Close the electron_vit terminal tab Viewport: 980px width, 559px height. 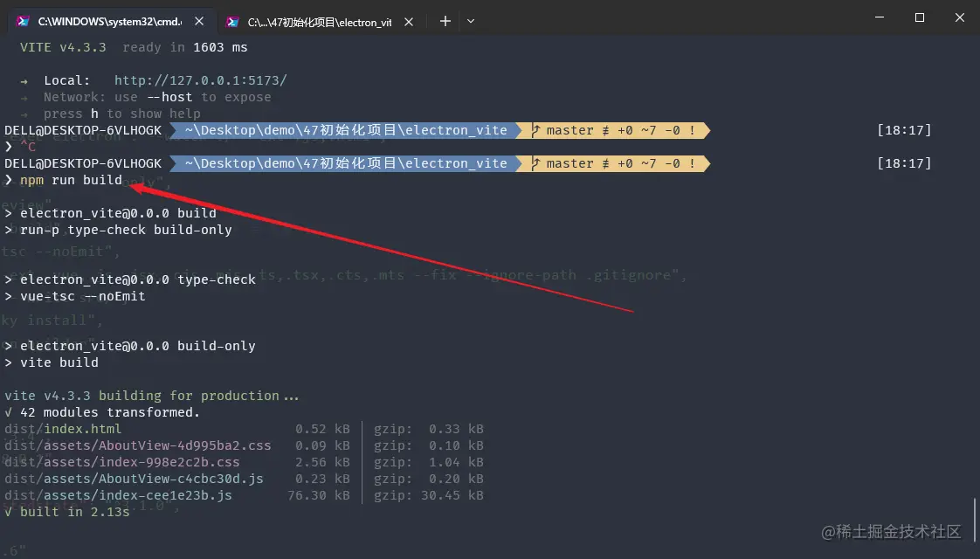[408, 22]
